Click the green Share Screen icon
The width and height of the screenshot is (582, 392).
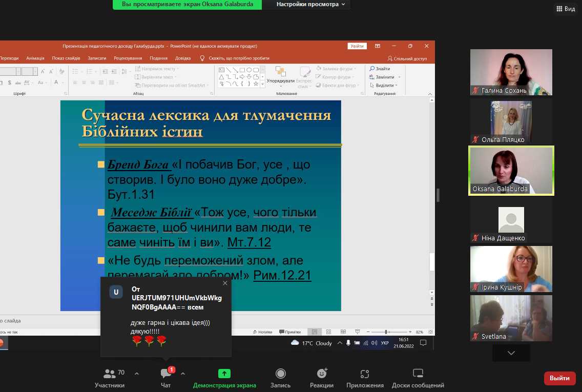coord(224,374)
